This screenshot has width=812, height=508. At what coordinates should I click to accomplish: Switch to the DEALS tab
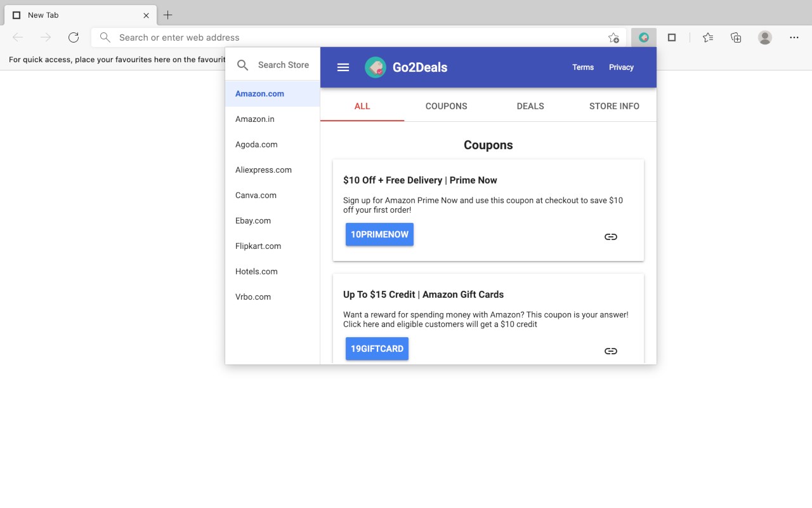[x=530, y=106]
